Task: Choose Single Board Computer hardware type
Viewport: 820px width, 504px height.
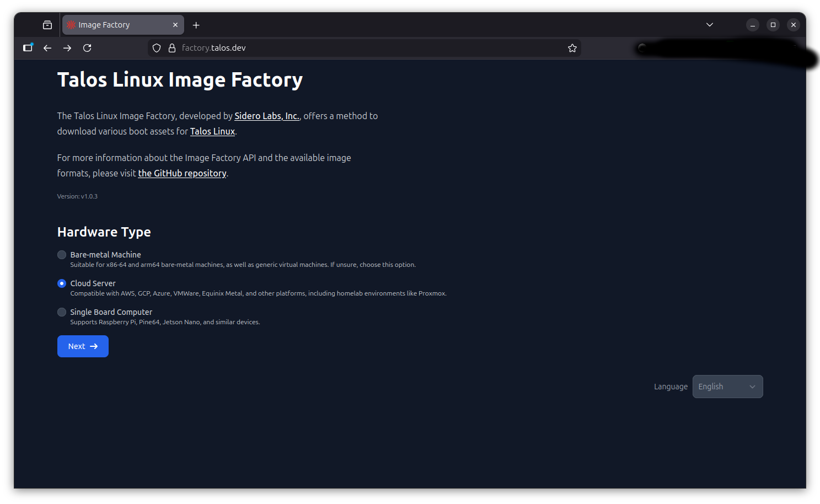Action: (x=62, y=312)
